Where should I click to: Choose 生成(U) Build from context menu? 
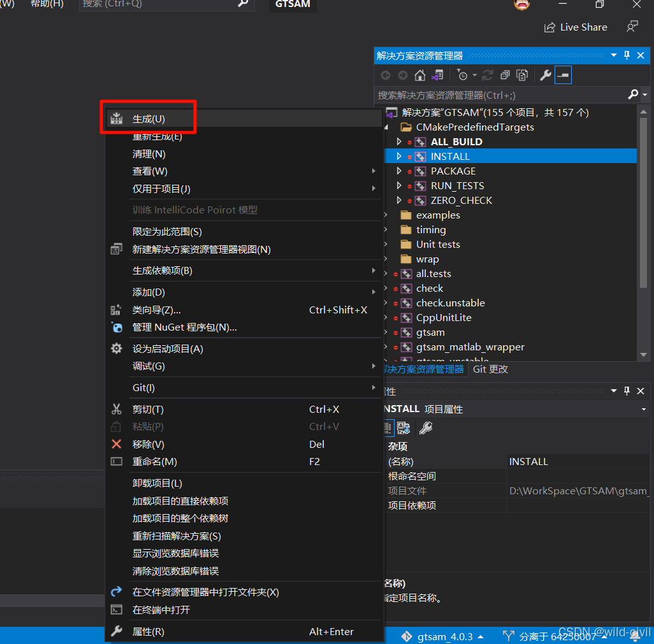(243, 118)
